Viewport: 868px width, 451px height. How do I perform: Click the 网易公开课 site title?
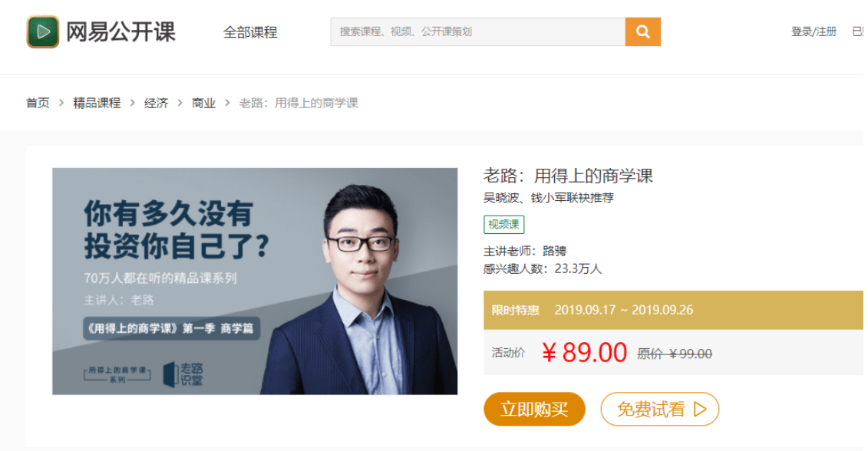(120, 31)
